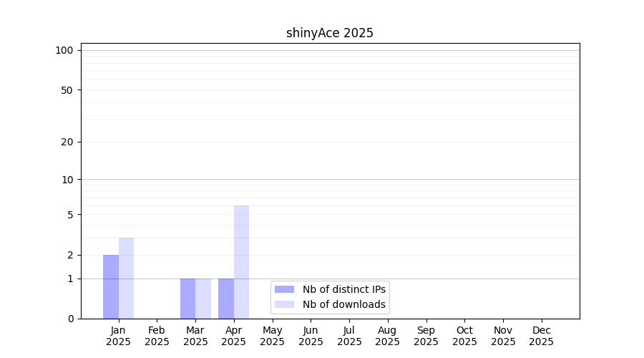Select the Oct 2025 x-axis label
Screen dimensions: 644x358
[464, 336]
